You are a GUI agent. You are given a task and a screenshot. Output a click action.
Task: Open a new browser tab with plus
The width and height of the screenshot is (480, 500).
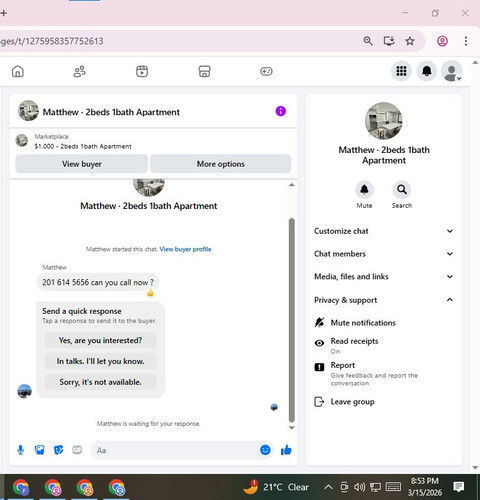(4, 13)
